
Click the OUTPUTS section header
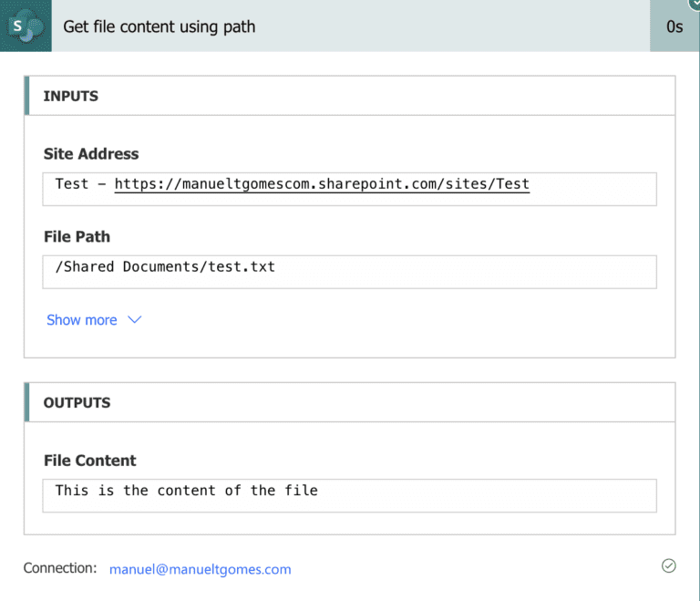(x=77, y=402)
